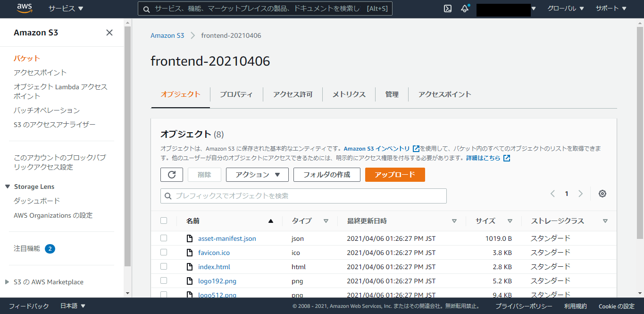Select all objects checkbox in header

tap(164, 221)
